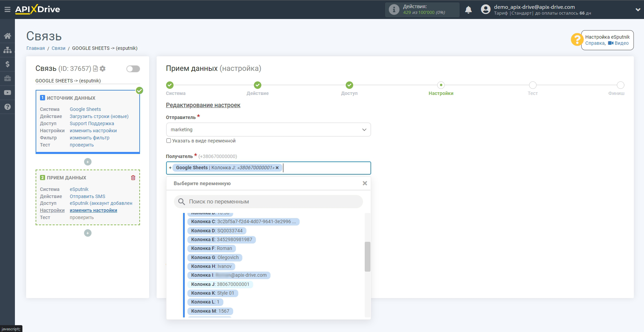Click the actions info icon
This screenshot has width=644, height=332.
click(x=394, y=9)
